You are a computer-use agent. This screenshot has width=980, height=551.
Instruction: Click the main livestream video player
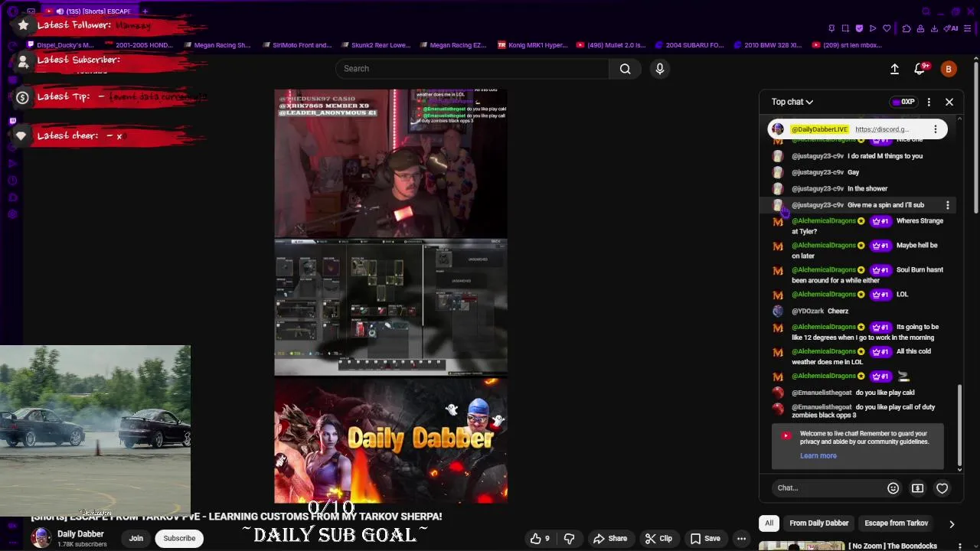pos(390,296)
